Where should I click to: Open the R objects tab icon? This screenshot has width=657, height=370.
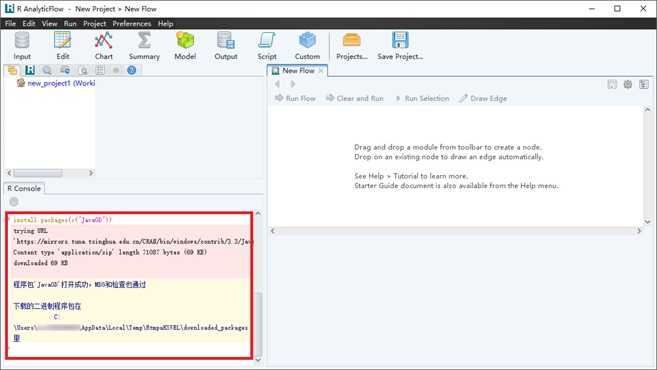coord(30,70)
